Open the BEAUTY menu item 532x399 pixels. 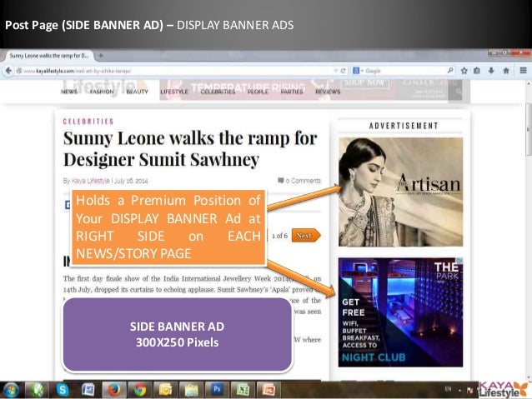[x=137, y=92]
